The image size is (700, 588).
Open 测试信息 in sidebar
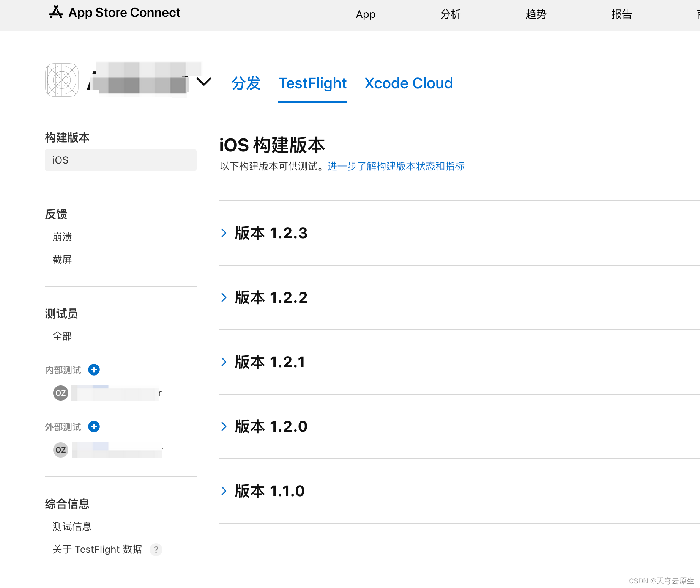72,527
